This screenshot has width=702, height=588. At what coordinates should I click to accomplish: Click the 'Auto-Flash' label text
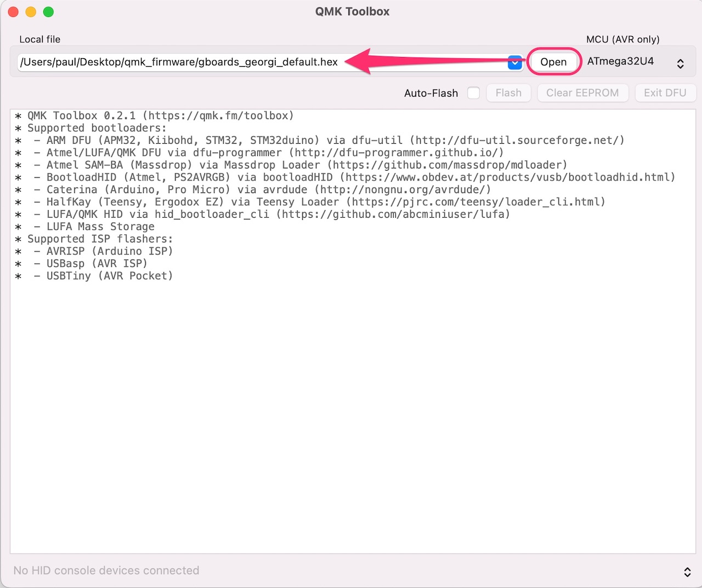click(431, 93)
